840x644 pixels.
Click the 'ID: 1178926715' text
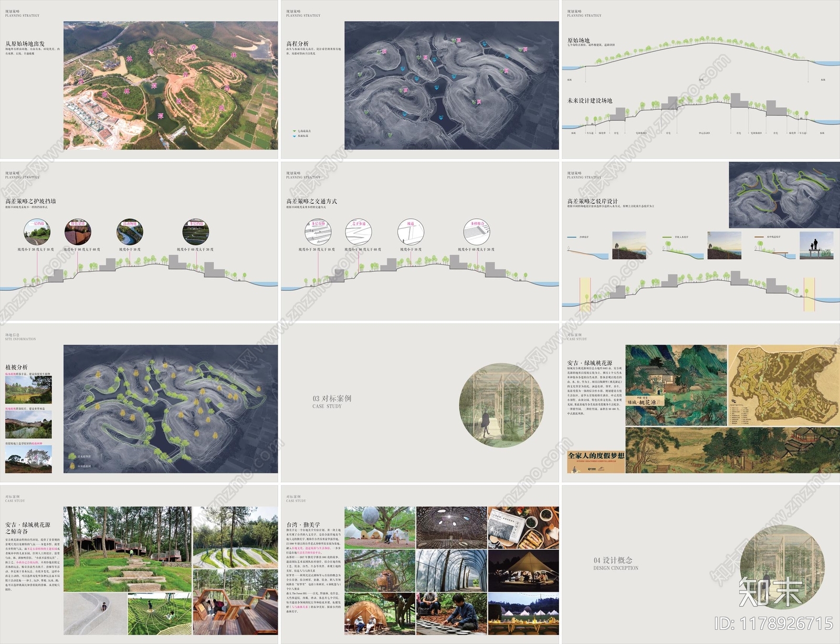click(773, 623)
